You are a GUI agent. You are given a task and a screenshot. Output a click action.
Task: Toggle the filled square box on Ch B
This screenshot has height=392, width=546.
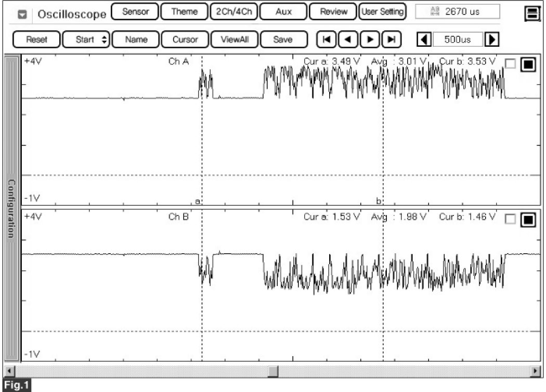[x=528, y=220]
